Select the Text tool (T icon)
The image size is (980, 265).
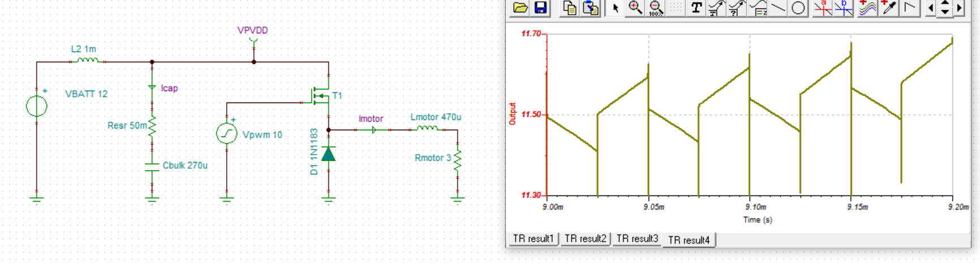coord(697,8)
